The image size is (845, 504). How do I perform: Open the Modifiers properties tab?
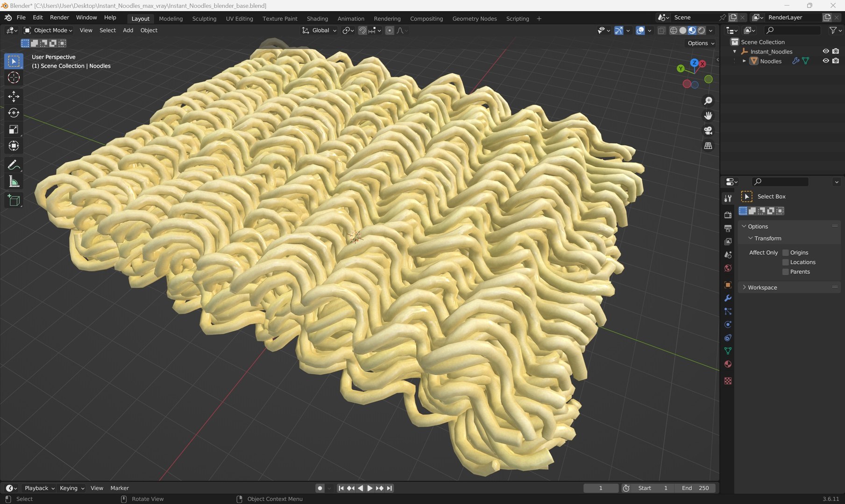(x=728, y=298)
